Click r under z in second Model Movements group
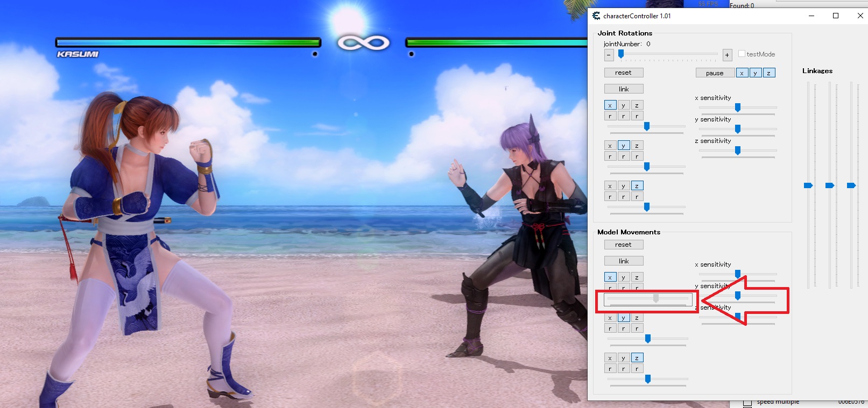868x408 pixels. 637,328
